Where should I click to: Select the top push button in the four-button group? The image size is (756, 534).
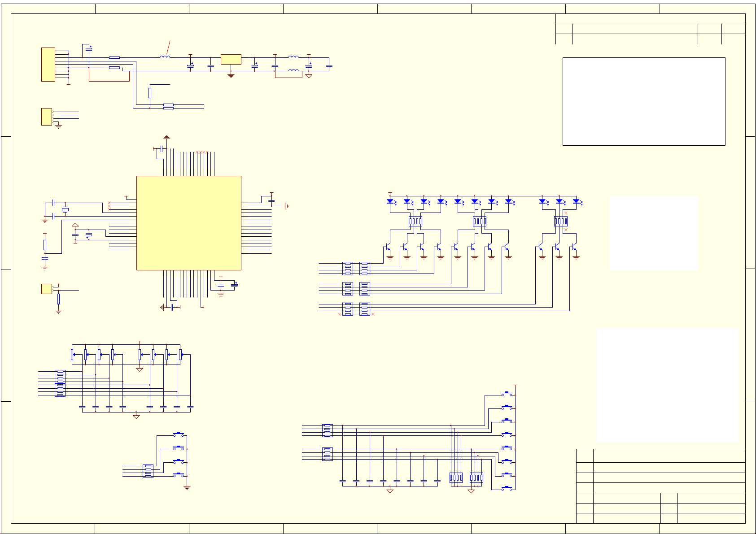(179, 434)
